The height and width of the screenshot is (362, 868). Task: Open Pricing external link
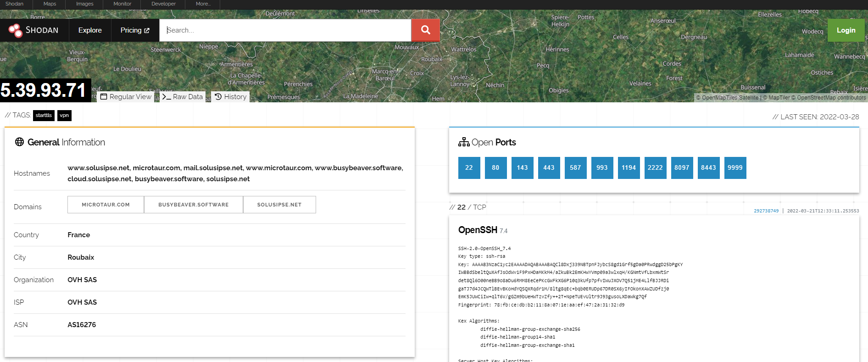(135, 30)
